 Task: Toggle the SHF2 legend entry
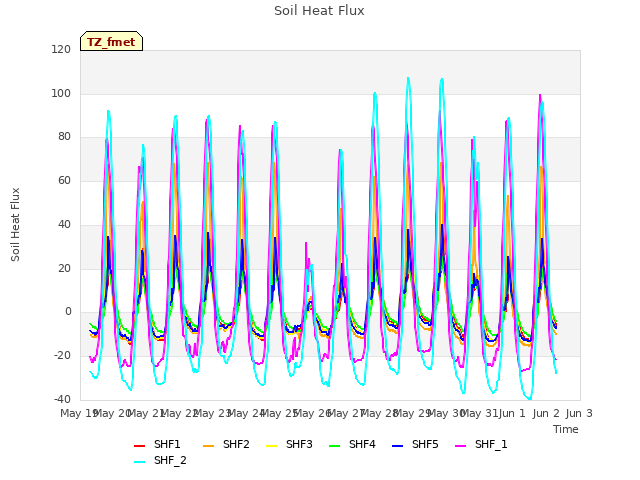tap(226, 444)
